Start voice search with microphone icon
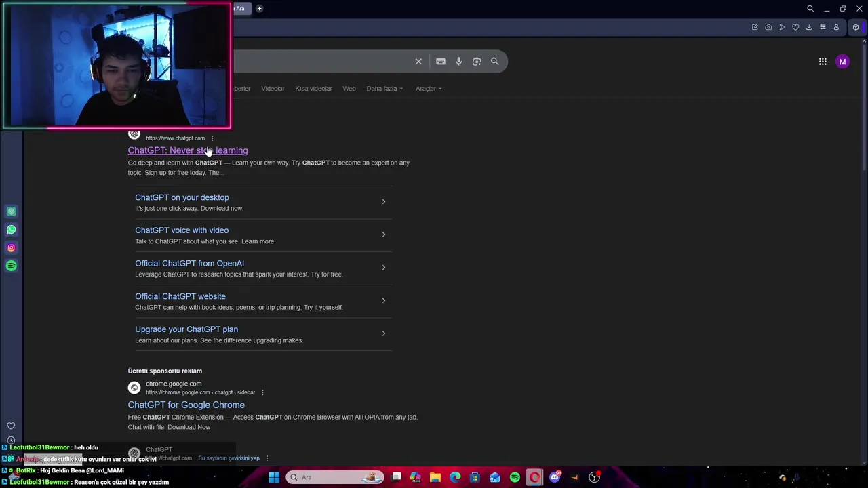Viewport: 868px width, 488px height. tap(458, 62)
